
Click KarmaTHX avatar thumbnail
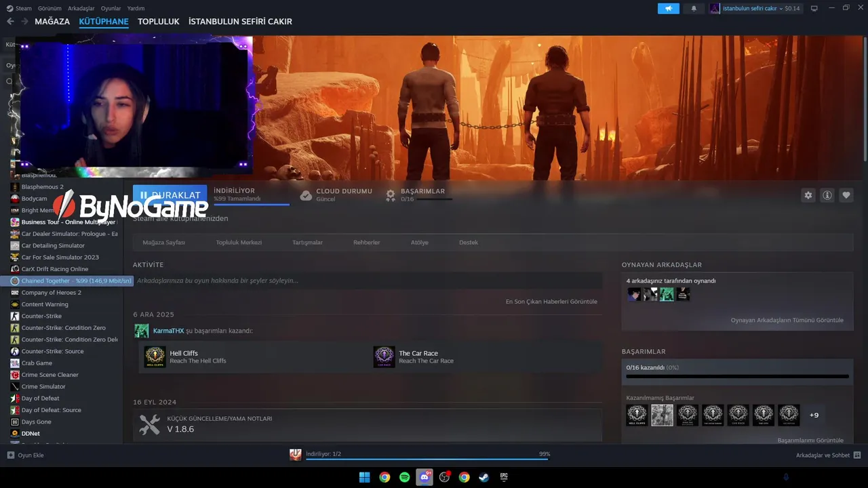[142, 331]
